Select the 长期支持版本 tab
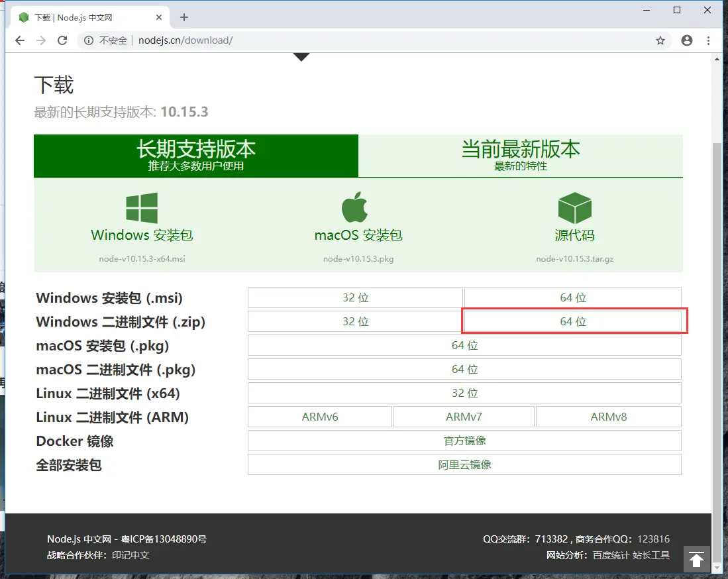 196,156
